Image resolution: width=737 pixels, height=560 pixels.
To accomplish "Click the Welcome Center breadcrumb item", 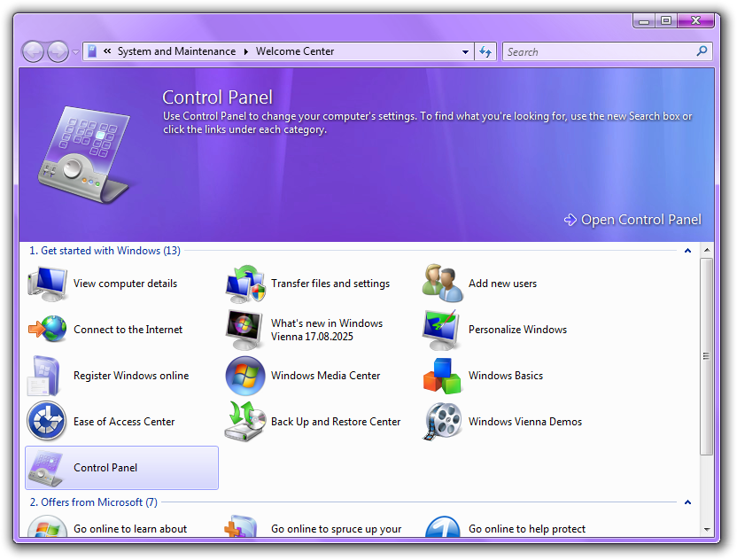I will tap(295, 51).
